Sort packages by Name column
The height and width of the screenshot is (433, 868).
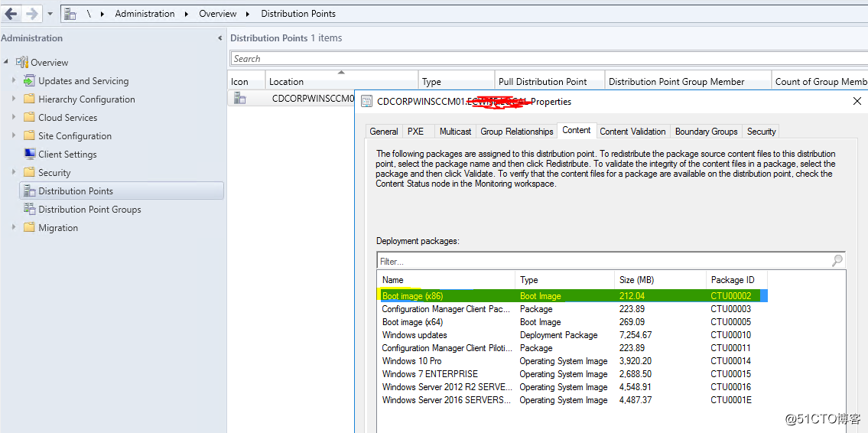(446, 280)
